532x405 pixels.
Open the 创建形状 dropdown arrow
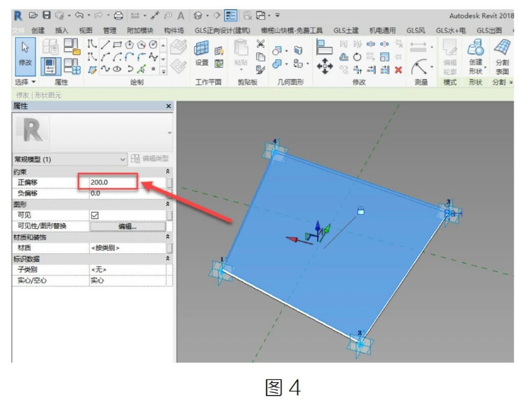coord(485,68)
